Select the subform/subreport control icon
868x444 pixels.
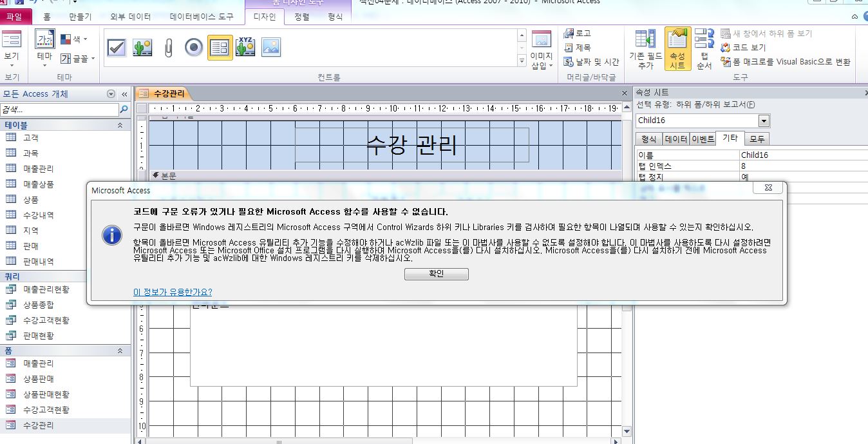[x=220, y=48]
